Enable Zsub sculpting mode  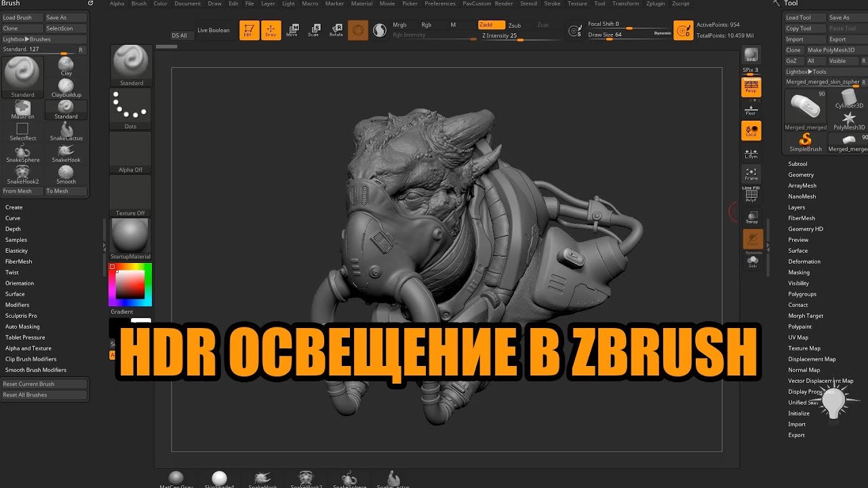(x=515, y=25)
